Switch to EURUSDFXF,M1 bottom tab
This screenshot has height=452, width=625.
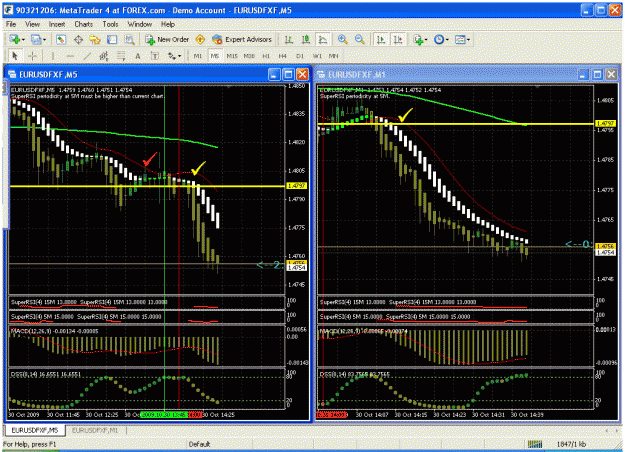tap(95, 430)
